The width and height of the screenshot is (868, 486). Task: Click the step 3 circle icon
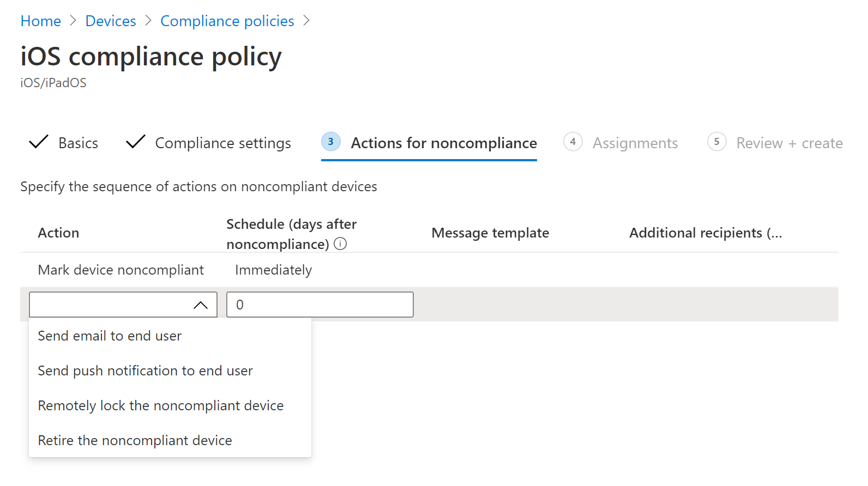[x=330, y=142]
